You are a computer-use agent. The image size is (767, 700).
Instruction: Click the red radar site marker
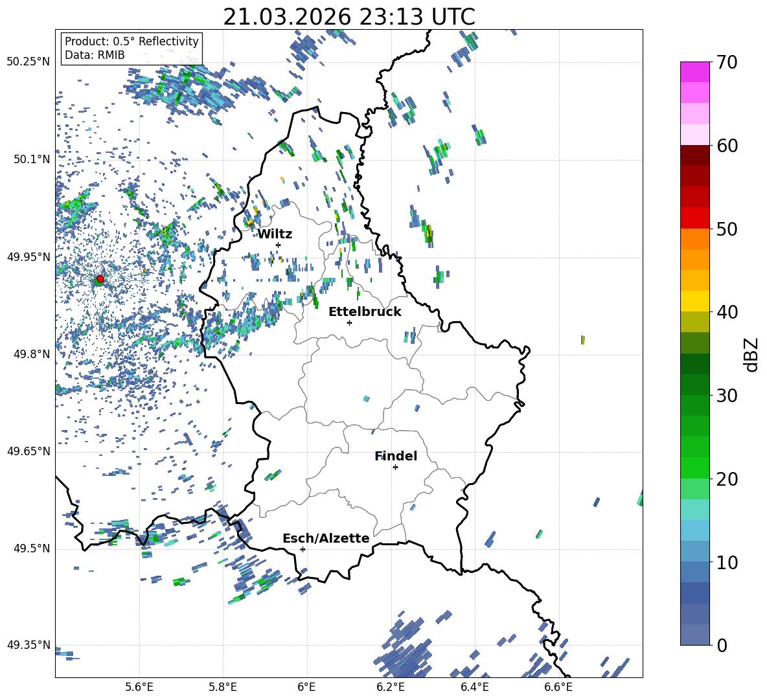(100, 279)
